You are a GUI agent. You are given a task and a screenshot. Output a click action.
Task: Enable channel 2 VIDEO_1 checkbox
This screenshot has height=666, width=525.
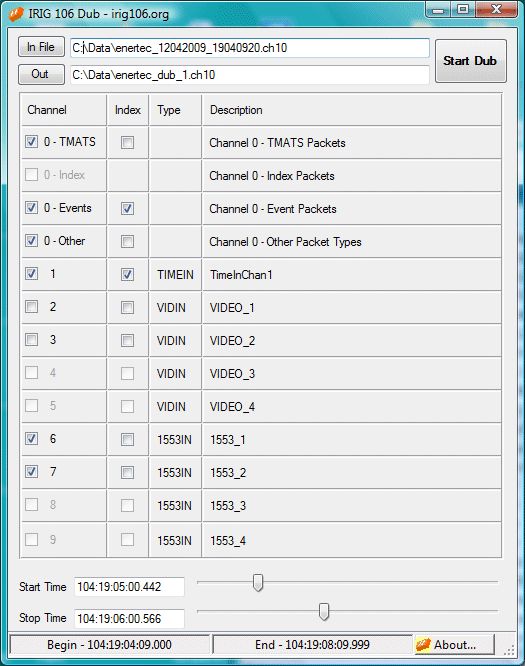click(31, 307)
